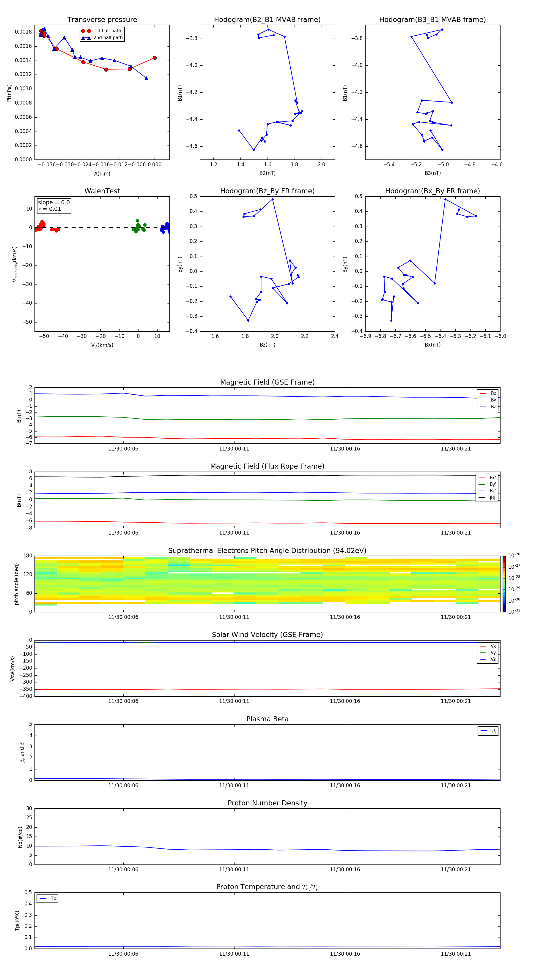Select "Bz'" in the Flux Rope legend
This screenshot has height=980, width=535.
click(x=487, y=491)
